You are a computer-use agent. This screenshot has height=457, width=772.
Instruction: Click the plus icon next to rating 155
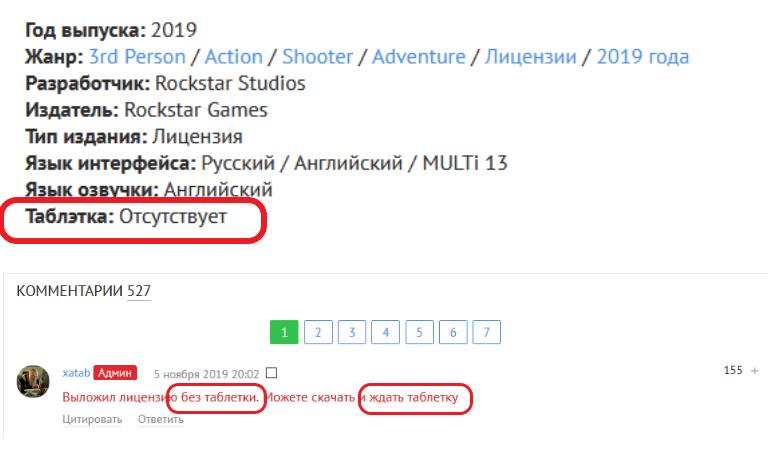pos(754,371)
